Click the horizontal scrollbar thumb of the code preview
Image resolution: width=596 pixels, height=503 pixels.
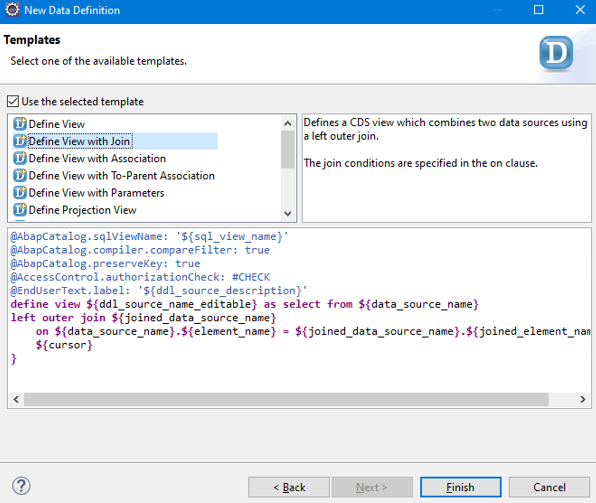(286, 399)
